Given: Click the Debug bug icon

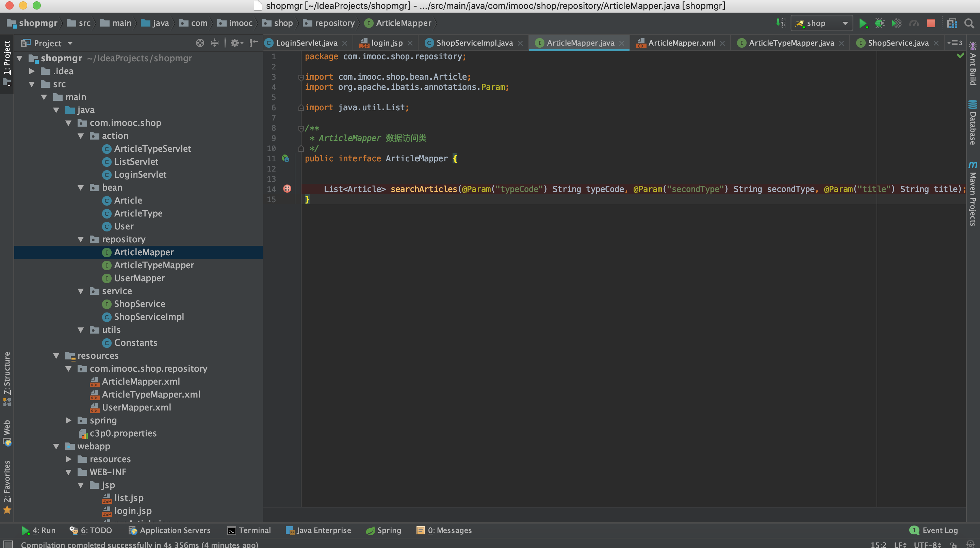Looking at the screenshot, I should click(879, 23).
